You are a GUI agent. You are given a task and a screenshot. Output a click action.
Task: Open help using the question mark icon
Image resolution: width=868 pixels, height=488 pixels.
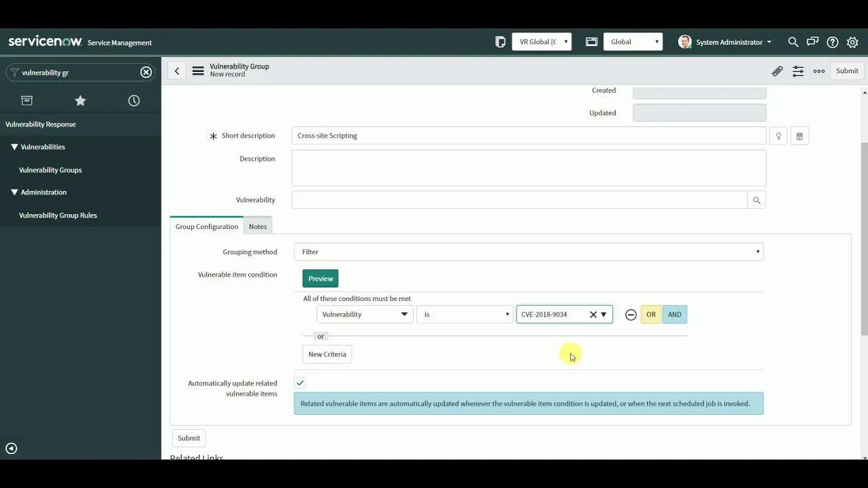point(832,42)
